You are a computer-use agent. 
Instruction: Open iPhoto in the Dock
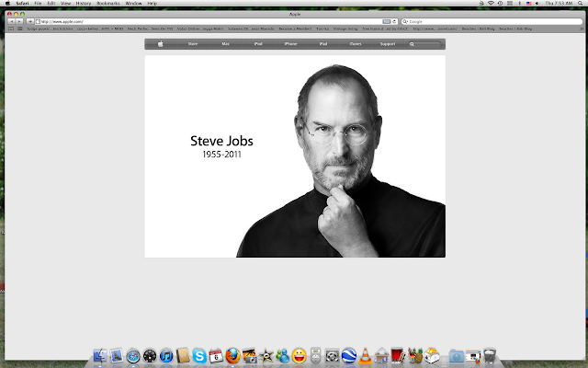(249, 356)
